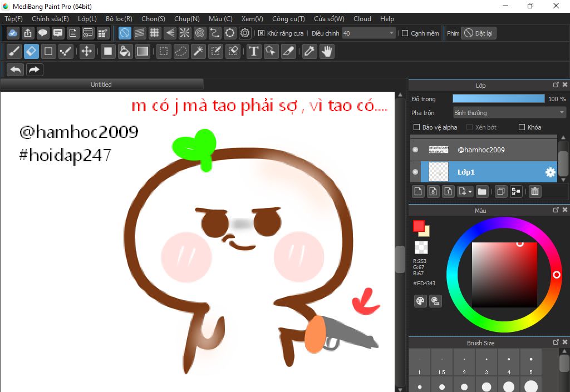Click the export/share icon
This screenshot has height=392, width=570.
(28, 33)
